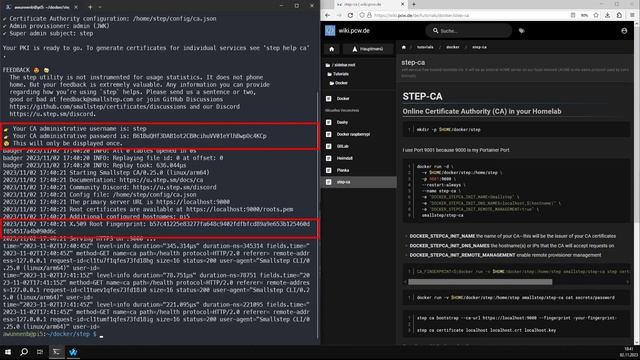Image resolution: width=640 pixels, height=360 pixels.
Task: Click the Suche search field in wiki
Action: (469, 31)
